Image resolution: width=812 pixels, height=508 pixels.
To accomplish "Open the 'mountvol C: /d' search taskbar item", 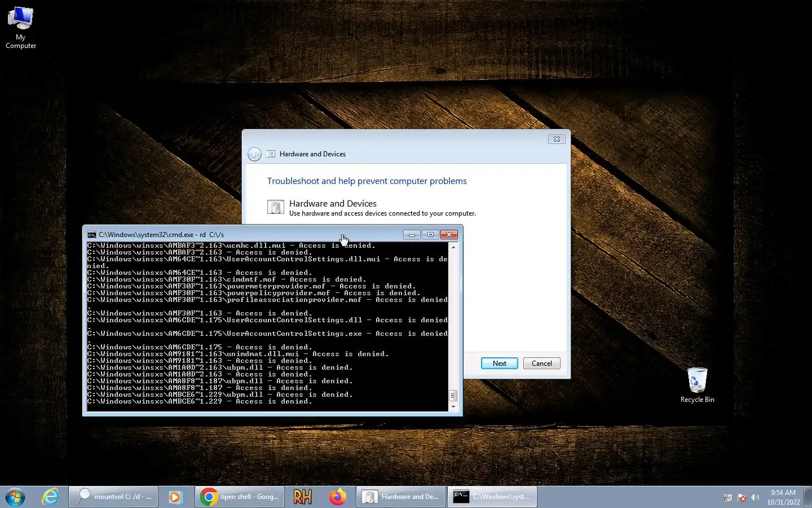I will tap(113, 497).
